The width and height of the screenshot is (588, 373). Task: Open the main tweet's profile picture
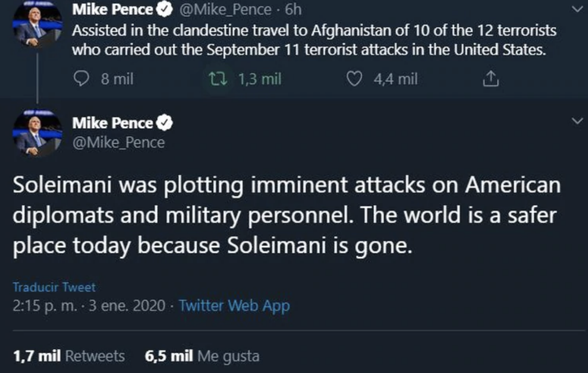pos(37,133)
